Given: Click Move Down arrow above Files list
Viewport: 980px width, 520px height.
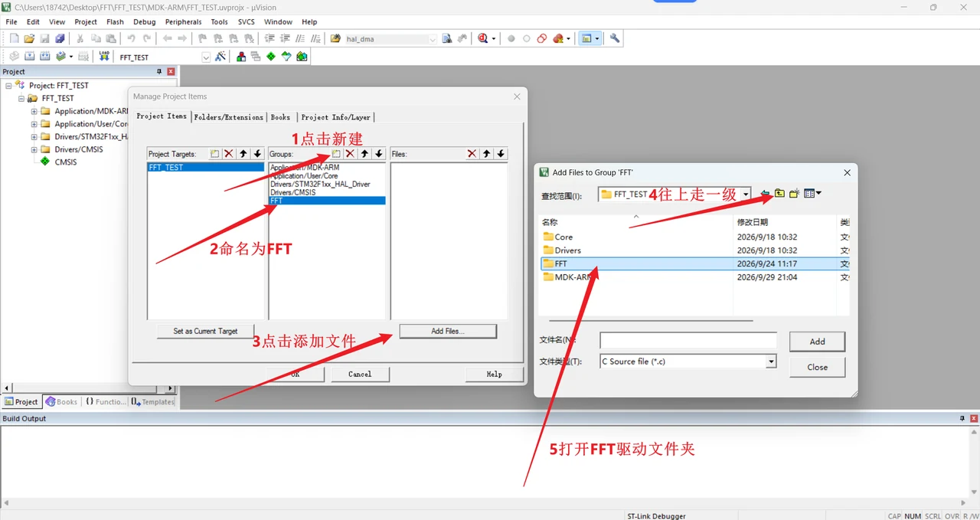Looking at the screenshot, I should pyautogui.click(x=501, y=154).
